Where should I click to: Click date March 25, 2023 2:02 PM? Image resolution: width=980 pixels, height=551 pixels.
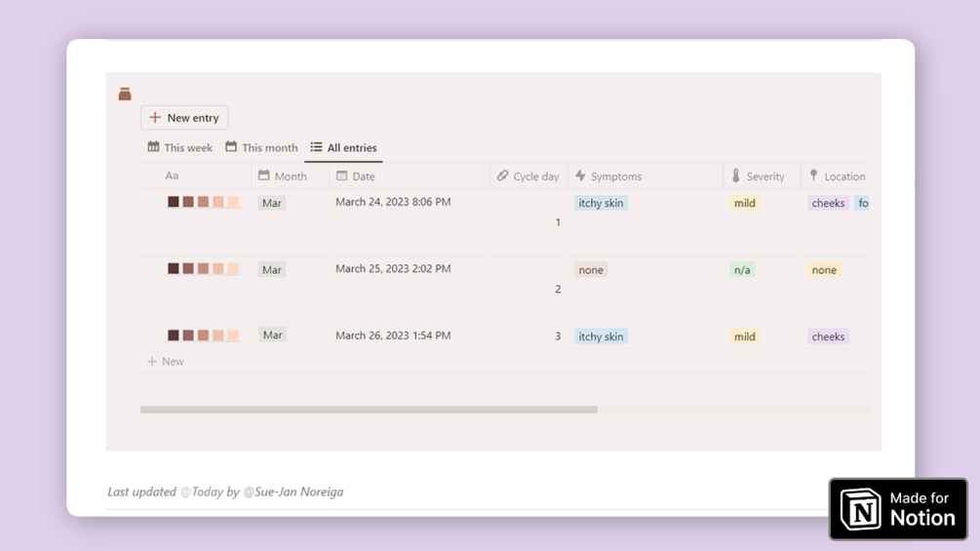[x=393, y=268]
